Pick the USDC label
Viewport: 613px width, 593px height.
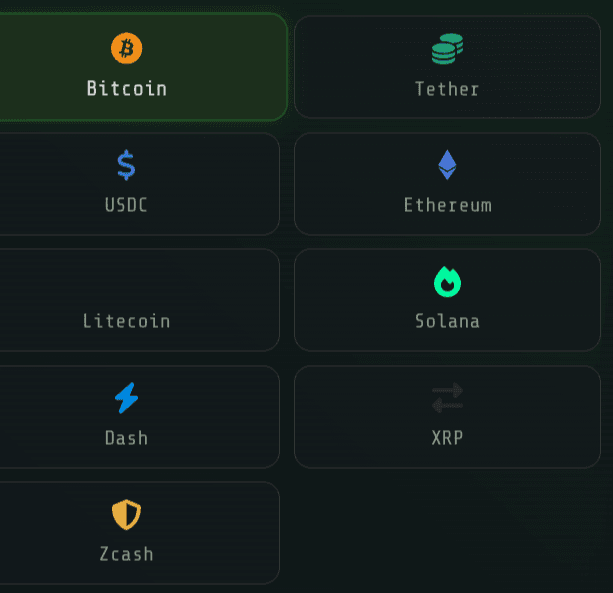(126, 205)
